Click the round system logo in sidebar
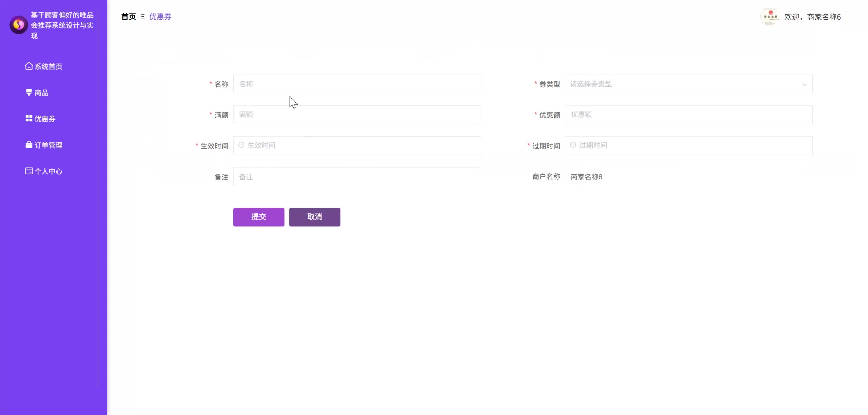The image size is (868, 415). click(x=19, y=25)
